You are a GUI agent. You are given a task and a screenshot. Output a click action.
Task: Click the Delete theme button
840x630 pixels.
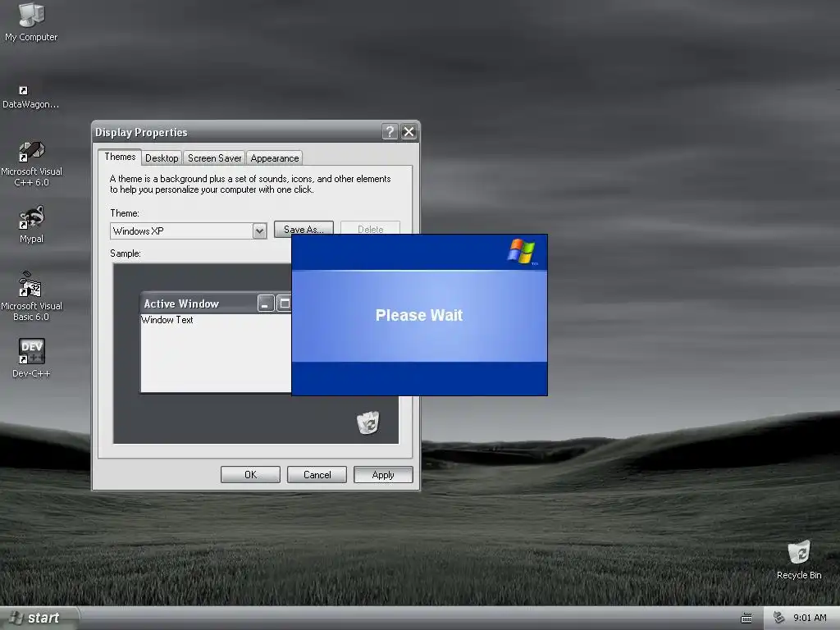(370, 228)
